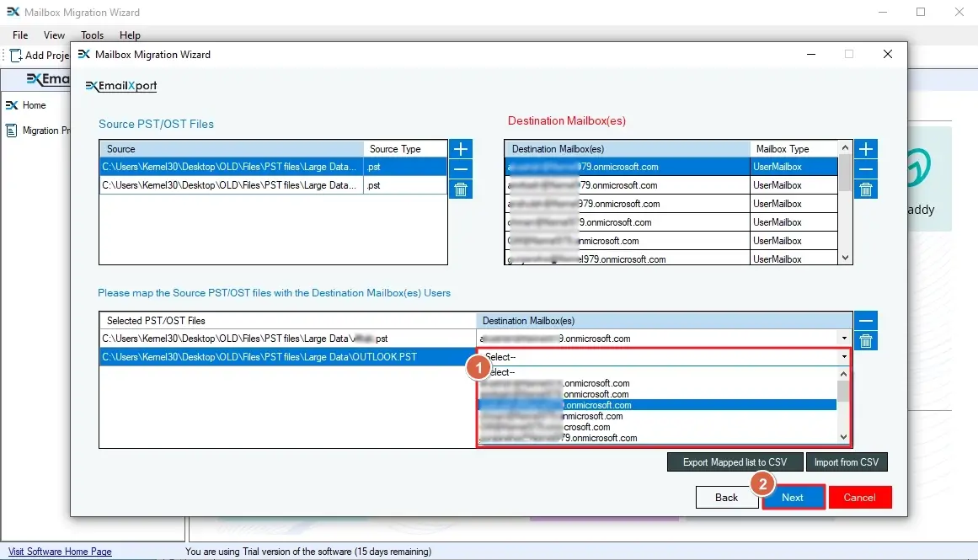The width and height of the screenshot is (978, 560).
Task: Delete all source PST files
Action: 460,189
